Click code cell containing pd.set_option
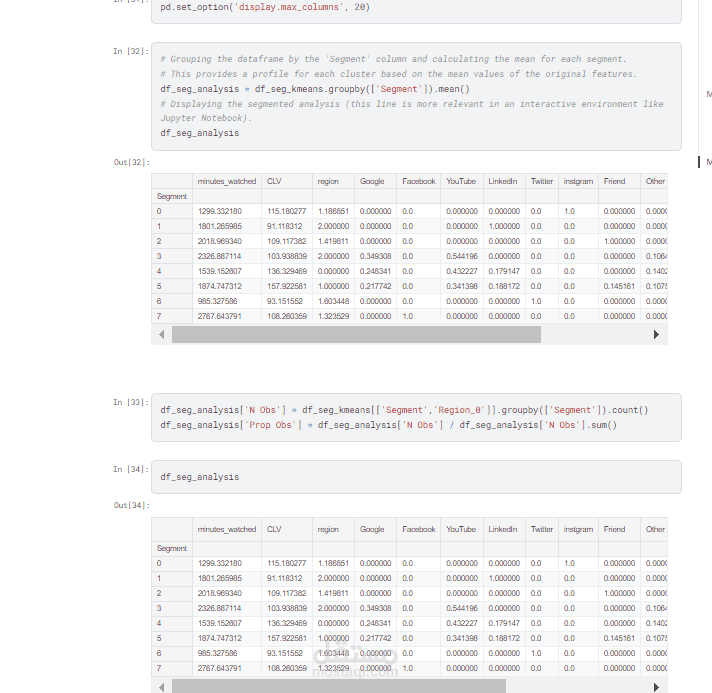This screenshot has width=712, height=693. [416, 10]
